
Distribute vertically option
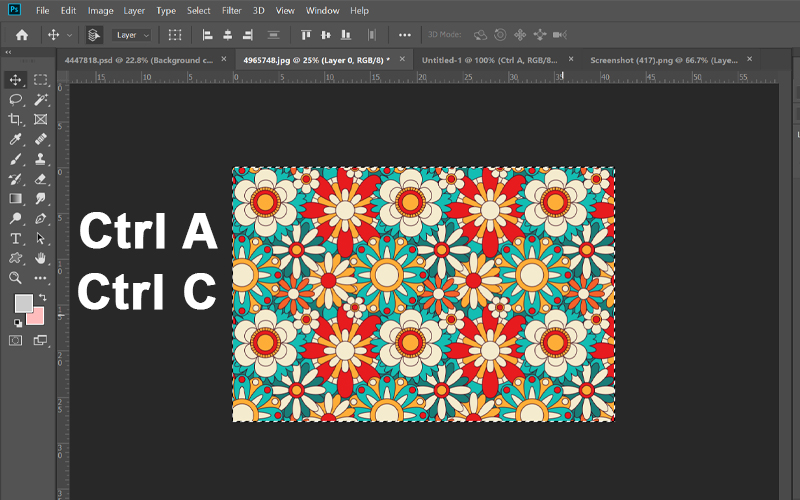(273, 35)
